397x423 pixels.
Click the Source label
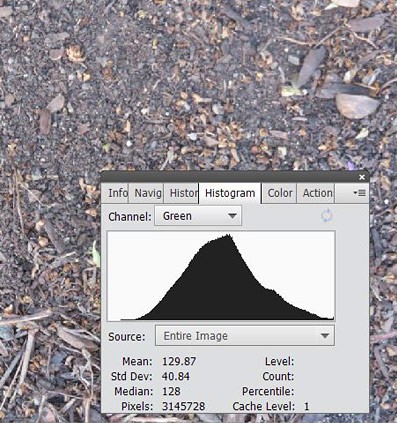pos(127,336)
